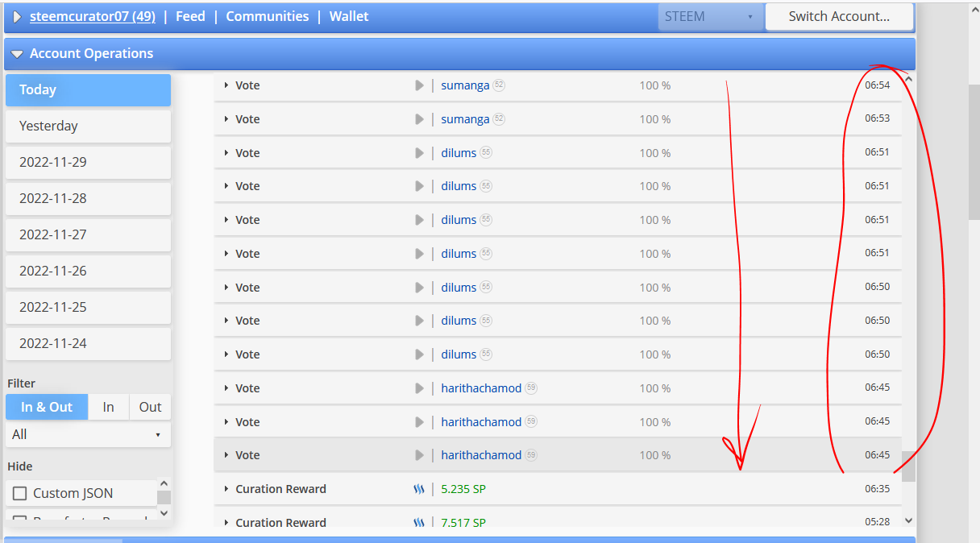The height and width of the screenshot is (543, 980).
Task: Select the Out filter option
Action: (x=150, y=407)
